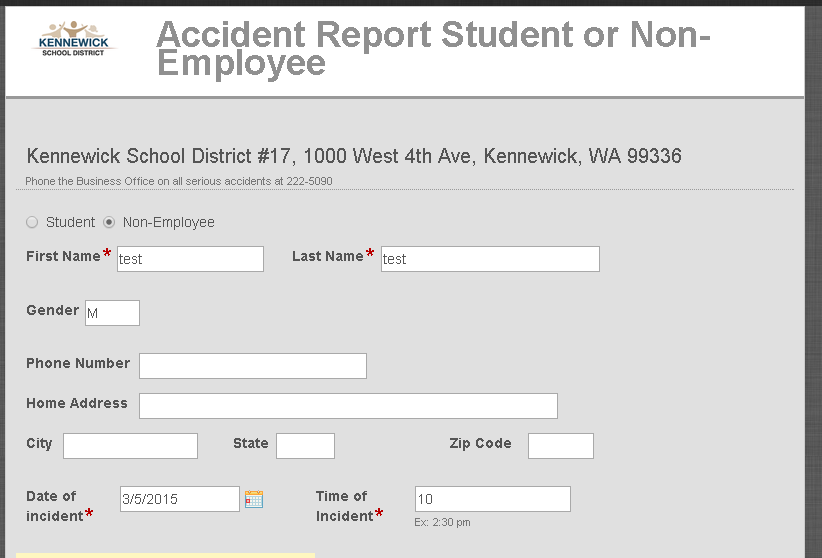Click the Date of incident field
822x558 pixels.
pos(180,499)
